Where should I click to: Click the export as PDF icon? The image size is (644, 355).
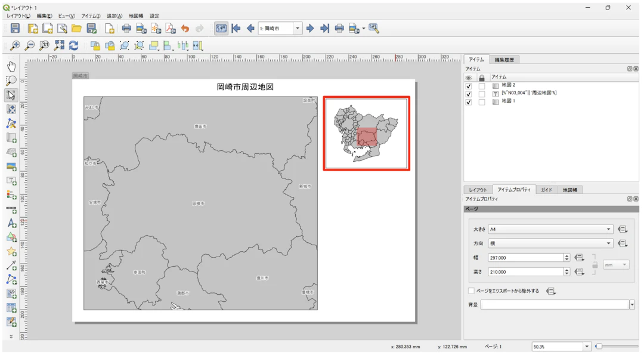tap(171, 28)
